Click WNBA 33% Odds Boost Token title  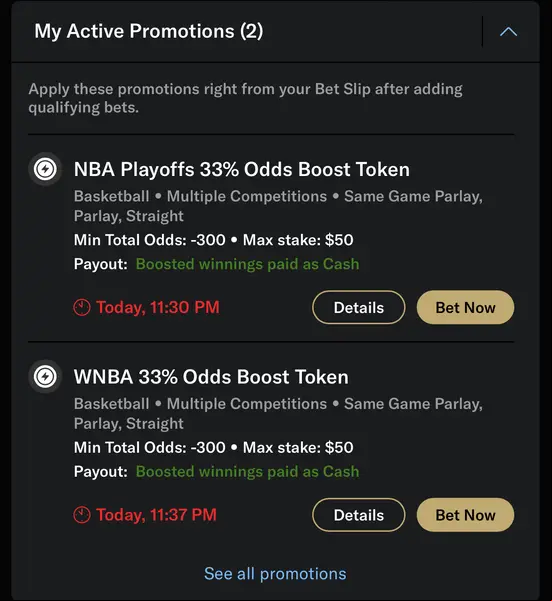pyautogui.click(x=211, y=377)
